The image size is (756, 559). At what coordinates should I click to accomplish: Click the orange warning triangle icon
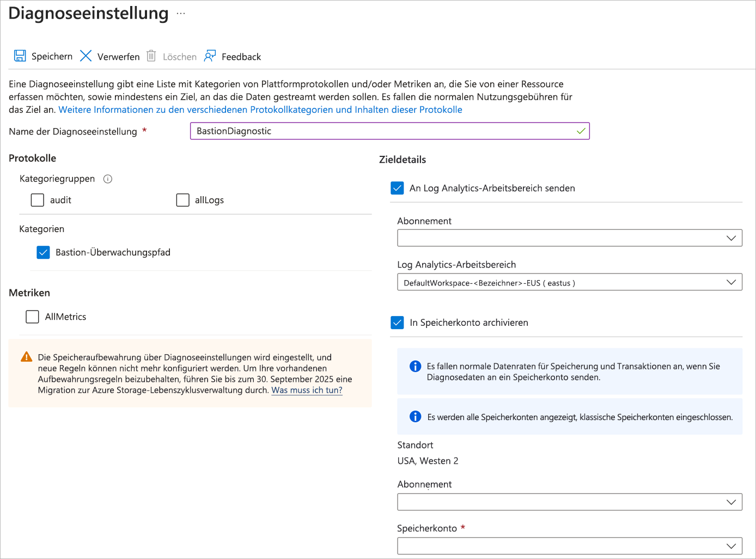pos(26,357)
